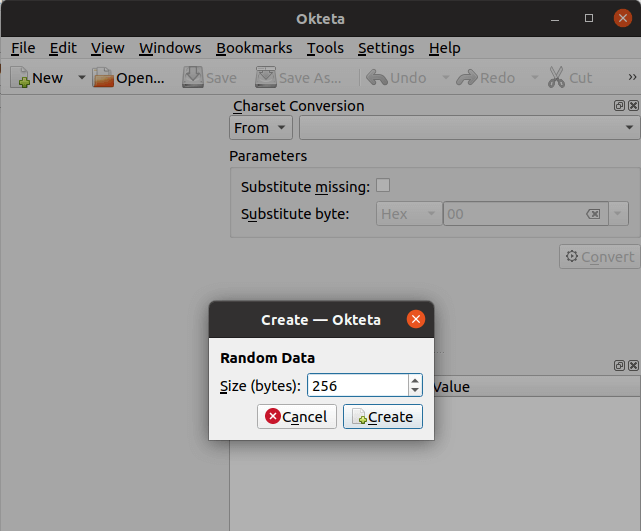Expand the New button dropdown arrow

[x=82, y=77]
